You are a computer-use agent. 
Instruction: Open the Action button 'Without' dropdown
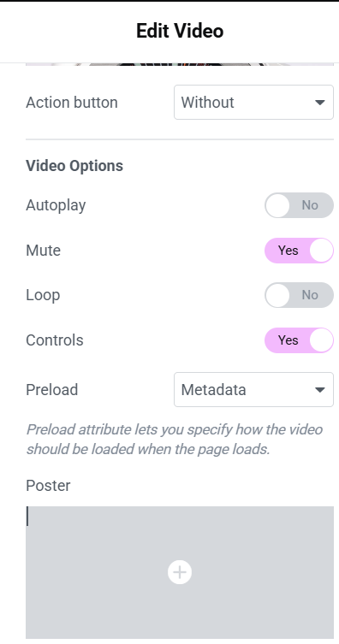tap(253, 103)
